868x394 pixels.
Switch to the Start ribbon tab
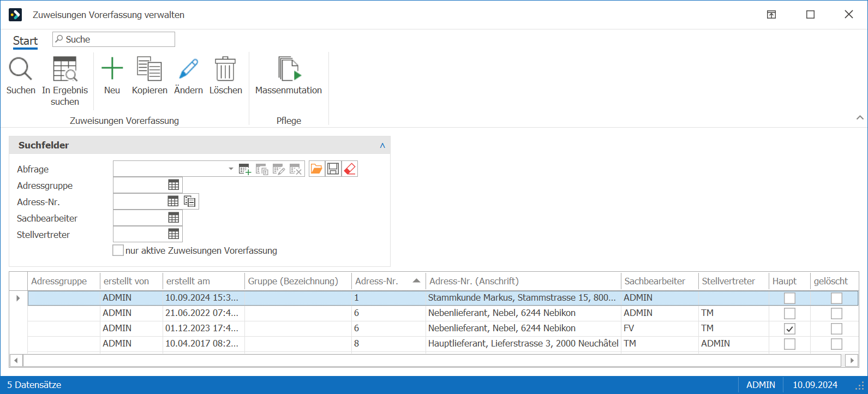[26, 41]
